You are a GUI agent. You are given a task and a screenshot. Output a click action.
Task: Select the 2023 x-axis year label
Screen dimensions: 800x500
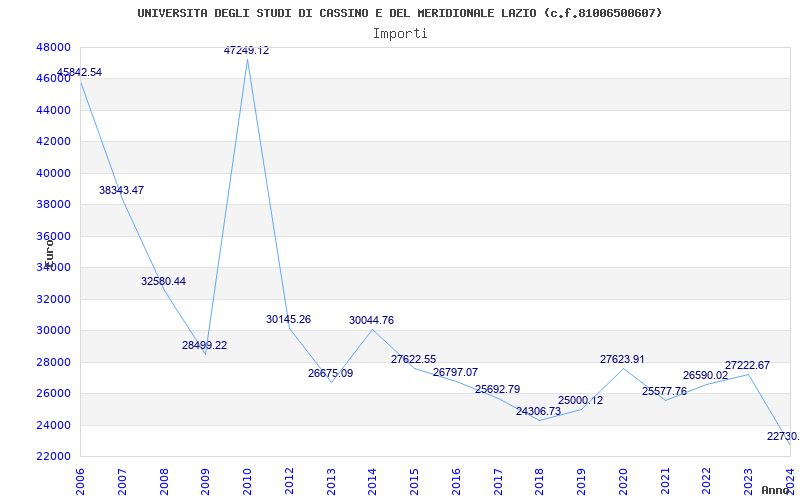tap(748, 482)
